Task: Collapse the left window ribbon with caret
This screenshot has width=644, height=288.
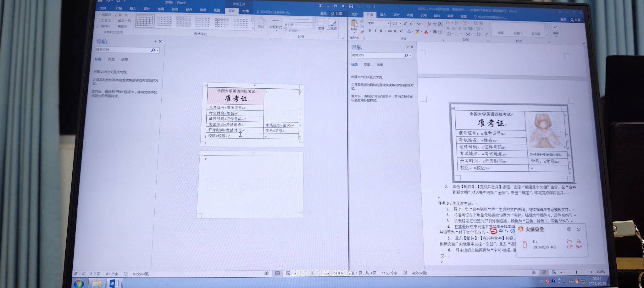Action: point(343,38)
